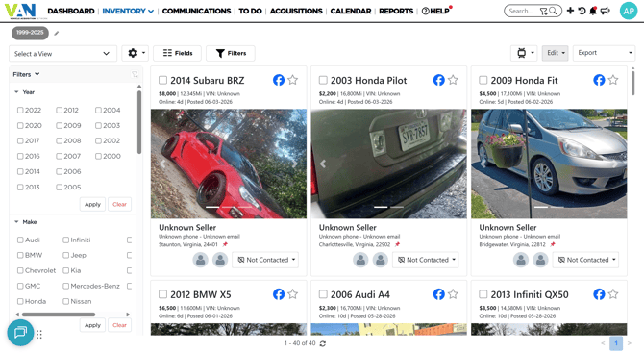Star the 2003 Honda Pilot listing

tap(453, 80)
